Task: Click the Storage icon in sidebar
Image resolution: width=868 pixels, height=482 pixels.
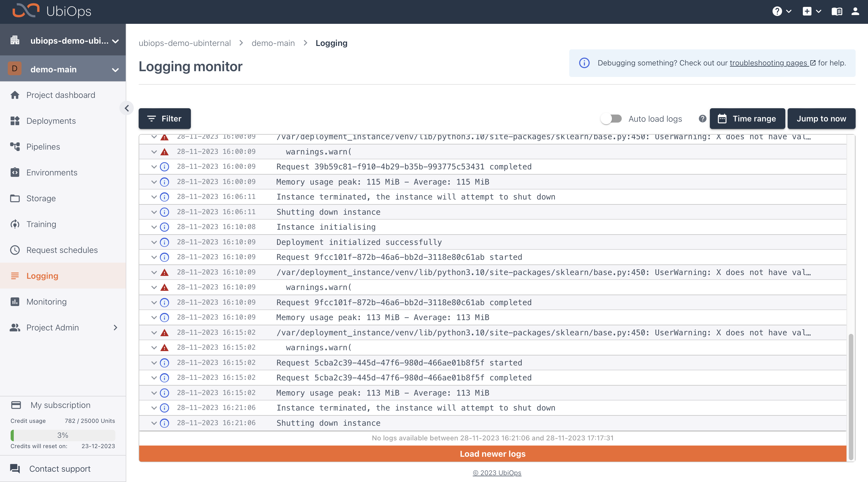Action: [x=15, y=198]
